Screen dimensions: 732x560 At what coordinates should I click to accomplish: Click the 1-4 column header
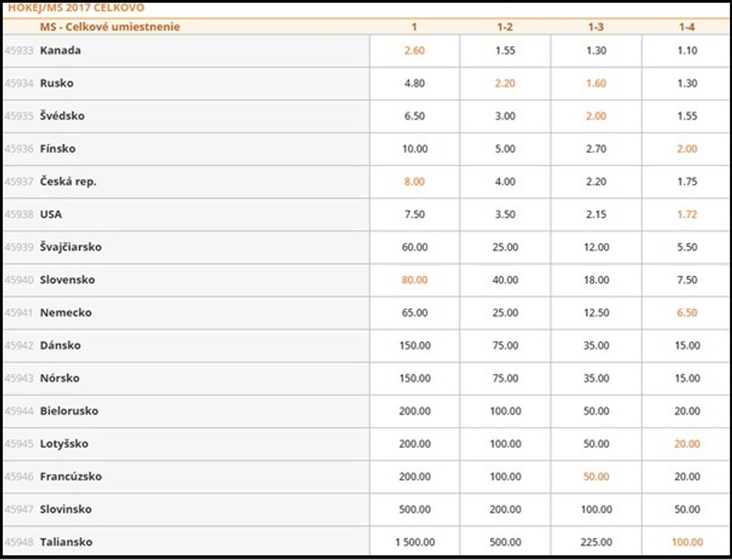point(686,27)
